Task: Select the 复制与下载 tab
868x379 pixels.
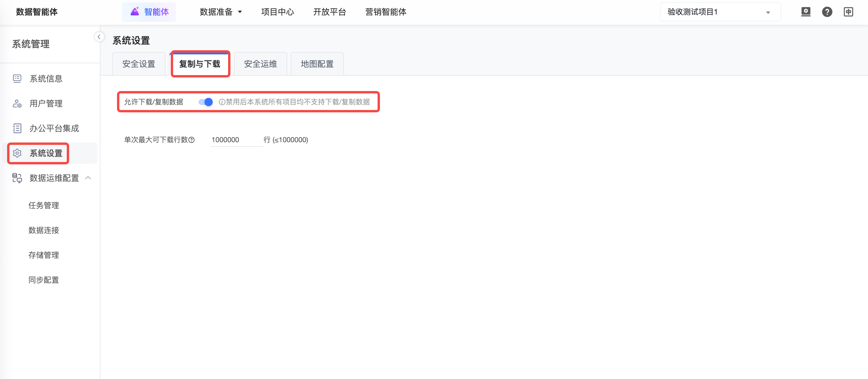Action: pos(200,64)
